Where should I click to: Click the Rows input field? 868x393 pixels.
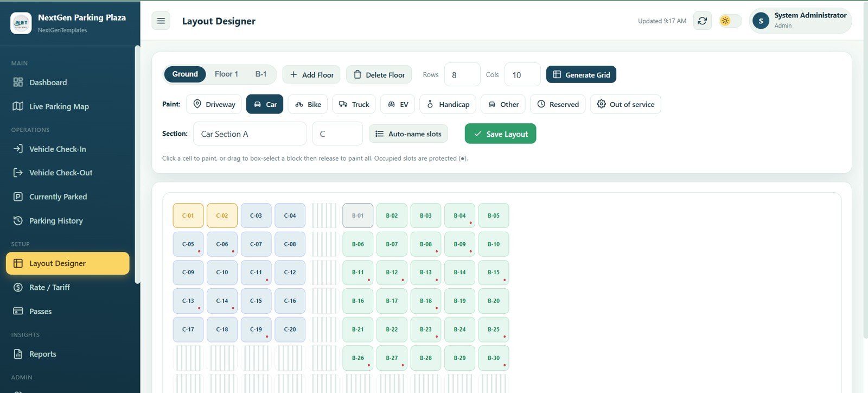462,74
